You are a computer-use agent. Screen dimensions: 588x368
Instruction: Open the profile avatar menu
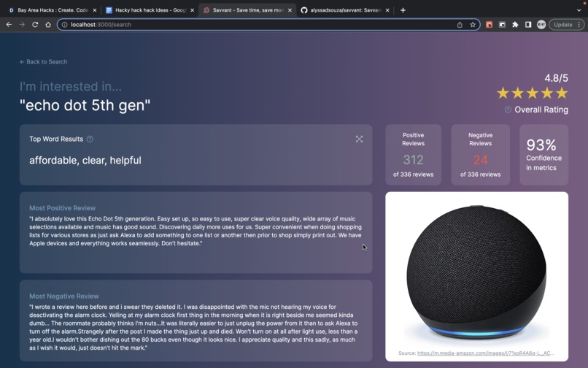tap(541, 24)
